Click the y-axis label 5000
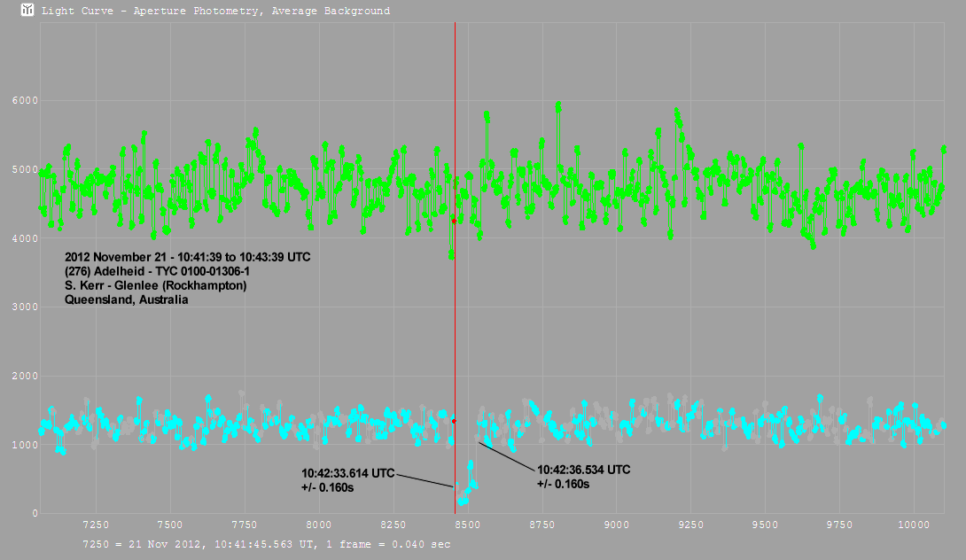Screen dimensions: 966x560 26,169
